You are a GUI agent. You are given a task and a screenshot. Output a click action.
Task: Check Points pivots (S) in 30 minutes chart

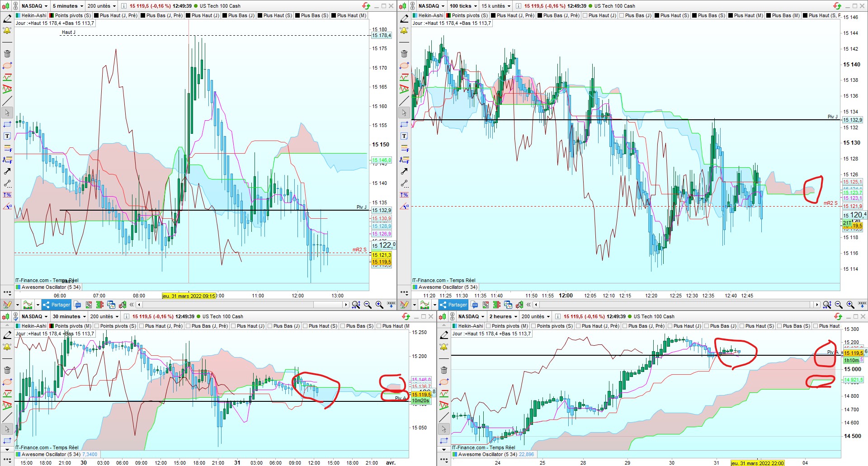(96, 326)
